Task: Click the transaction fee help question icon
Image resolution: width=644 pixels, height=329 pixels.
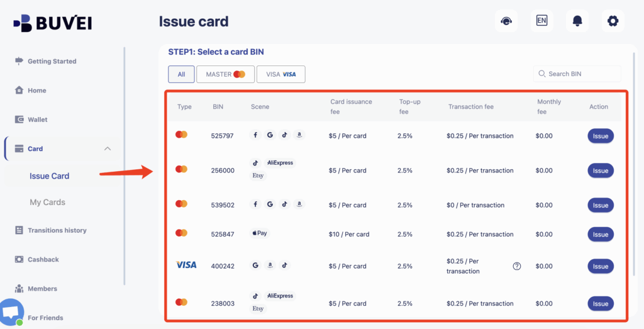Action: (517, 266)
